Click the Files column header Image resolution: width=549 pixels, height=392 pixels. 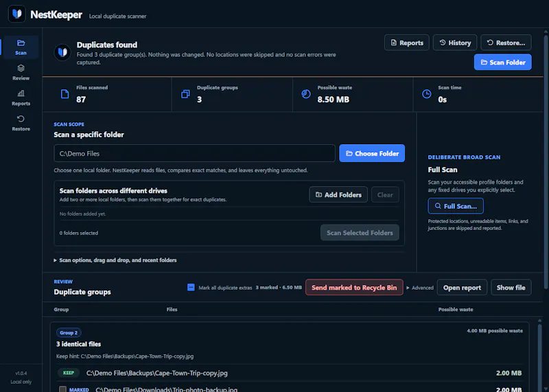click(x=172, y=310)
